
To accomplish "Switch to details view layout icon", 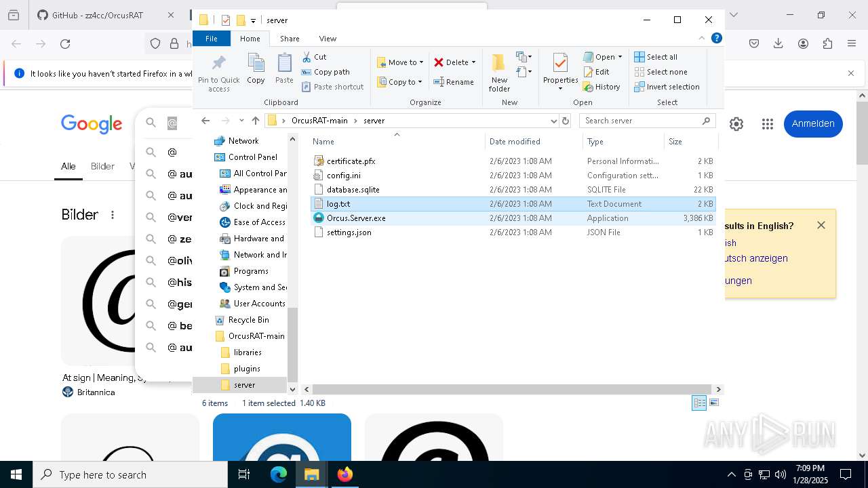I will click(x=699, y=403).
